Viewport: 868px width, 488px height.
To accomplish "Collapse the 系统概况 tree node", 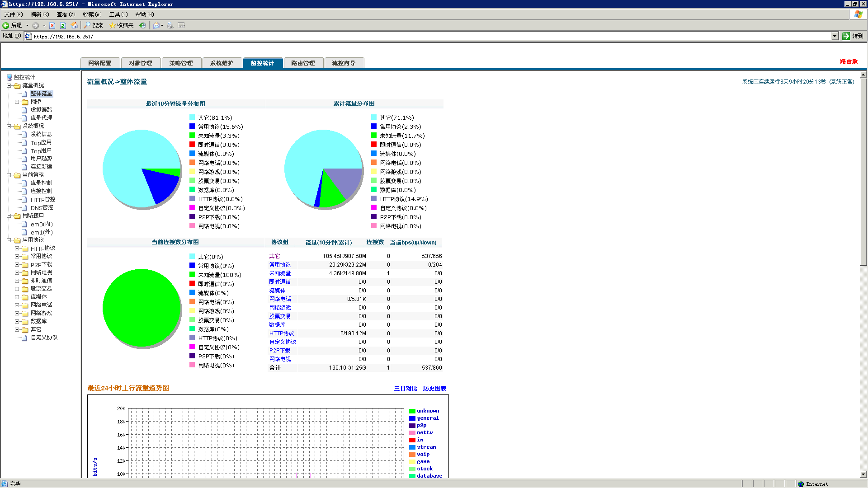I will pyautogui.click(x=9, y=126).
